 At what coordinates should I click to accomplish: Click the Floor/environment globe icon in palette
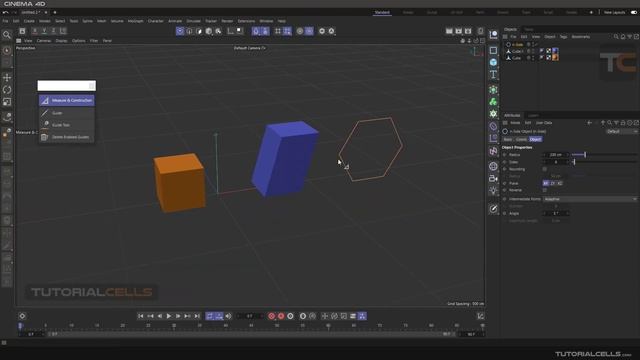click(493, 166)
